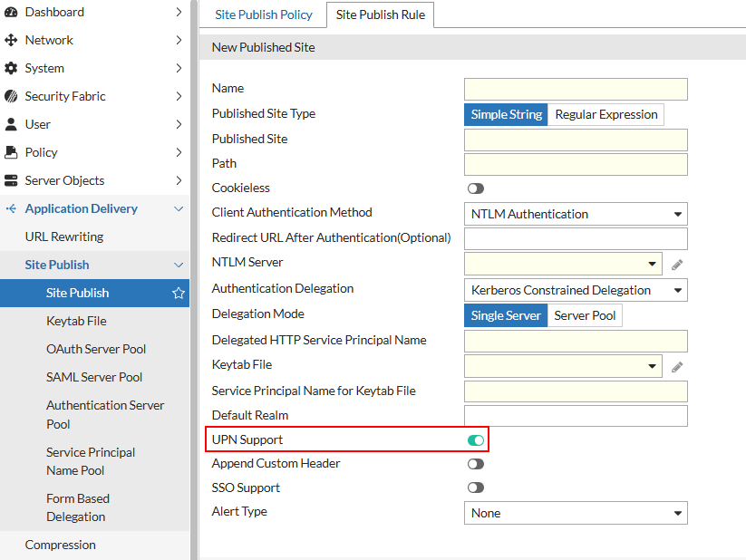The image size is (746, 560).
Task: Toggle the Append Custom Header switch
Action: [475, 464]
